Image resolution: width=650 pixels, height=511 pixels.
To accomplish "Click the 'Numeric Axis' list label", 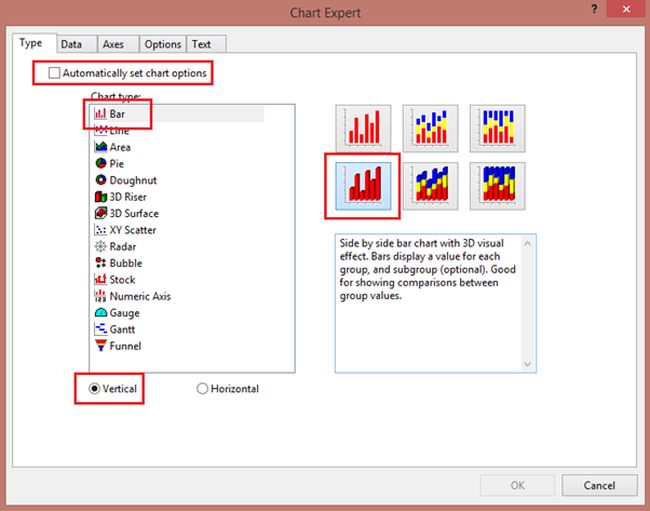I will click(140, 296).
